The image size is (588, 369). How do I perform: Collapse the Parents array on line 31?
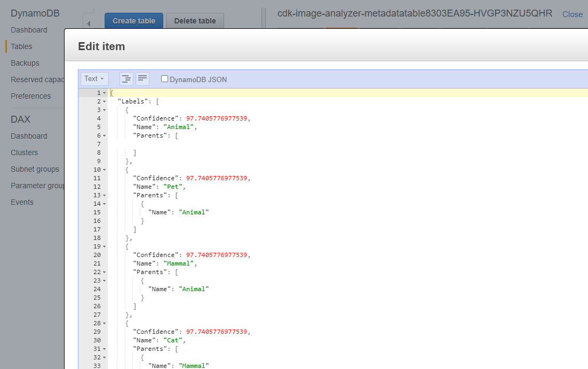pos(104,349)
